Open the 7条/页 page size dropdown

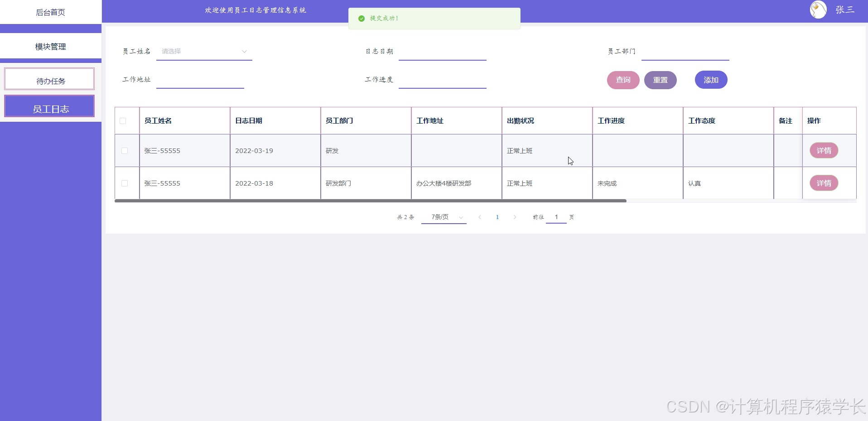click(444, 217)
